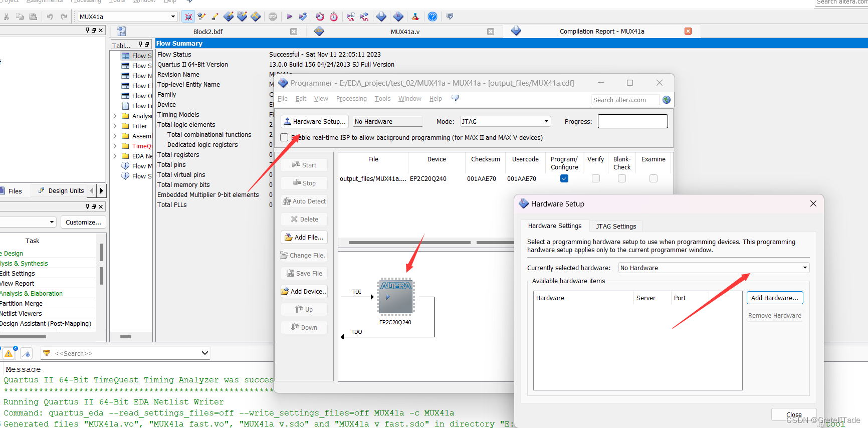Enable real-time ISP checkbox

click(284, 137)
